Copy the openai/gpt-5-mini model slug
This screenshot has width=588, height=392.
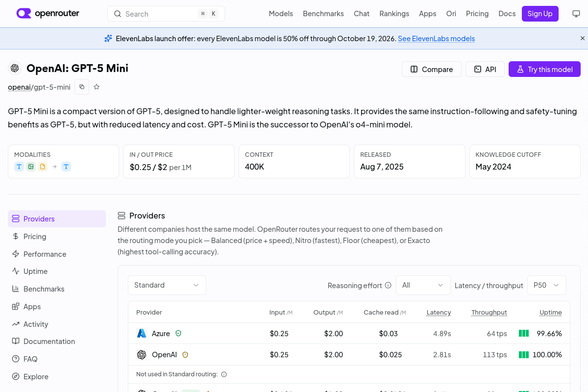point(82,87)
